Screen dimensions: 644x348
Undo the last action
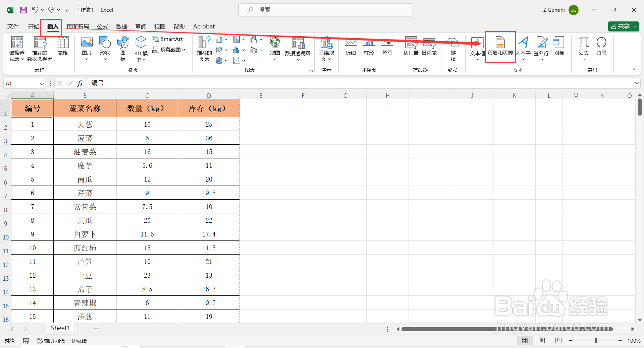tap(35, 10)
